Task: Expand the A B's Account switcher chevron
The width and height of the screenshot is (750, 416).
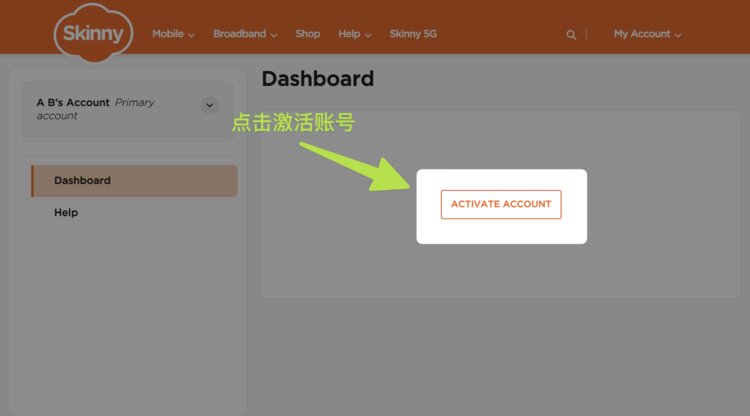Action: click(x=209, y=105)
